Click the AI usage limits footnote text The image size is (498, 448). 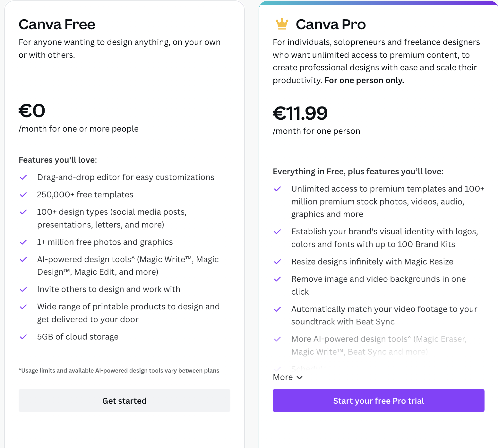coord(119,371)
